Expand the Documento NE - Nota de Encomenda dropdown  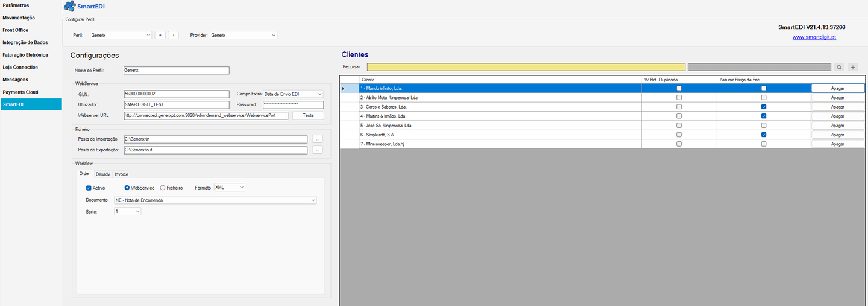(215, 200)
